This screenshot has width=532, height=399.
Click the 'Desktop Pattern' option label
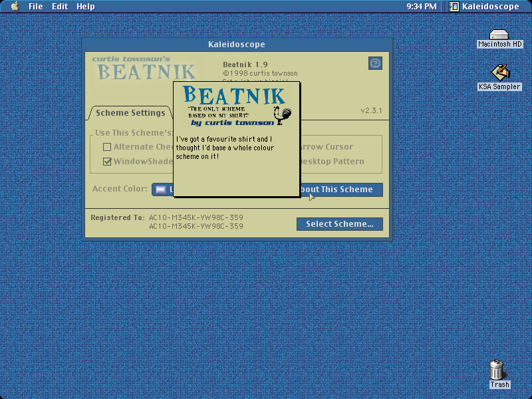point(332,162)
